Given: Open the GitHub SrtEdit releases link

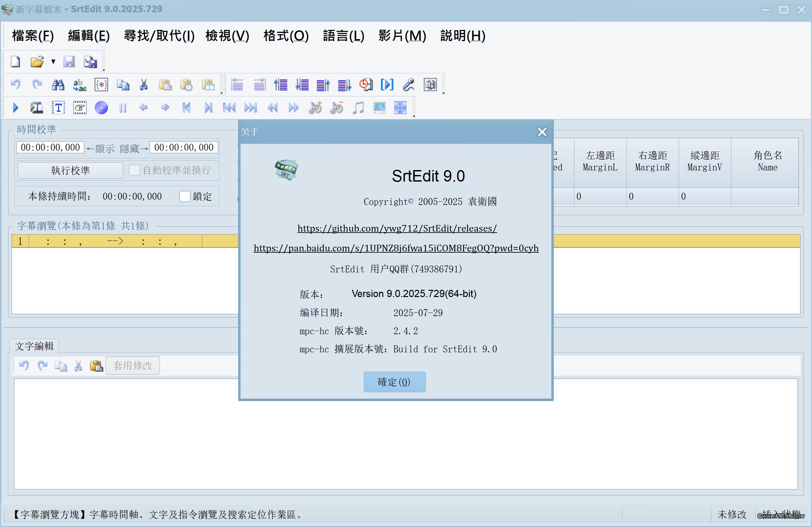Looking at the screenshot, I should pyautogui.click(x=397, y=228).
